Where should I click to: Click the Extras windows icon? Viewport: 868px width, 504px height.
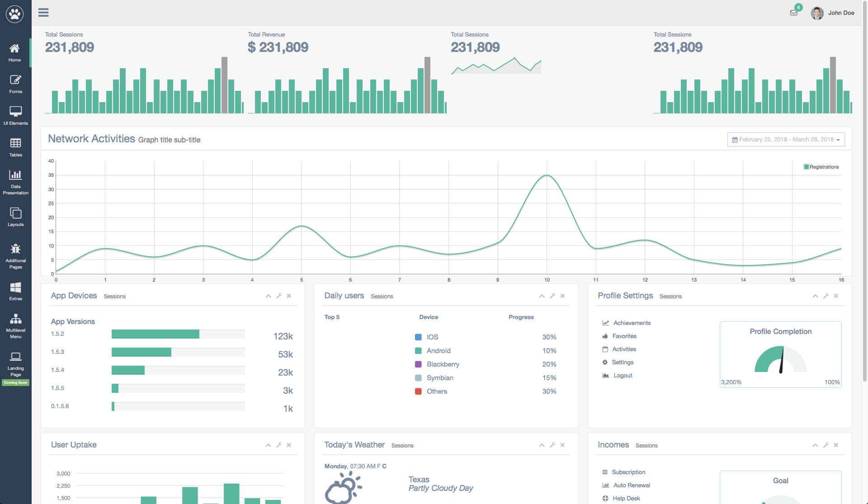15,287
